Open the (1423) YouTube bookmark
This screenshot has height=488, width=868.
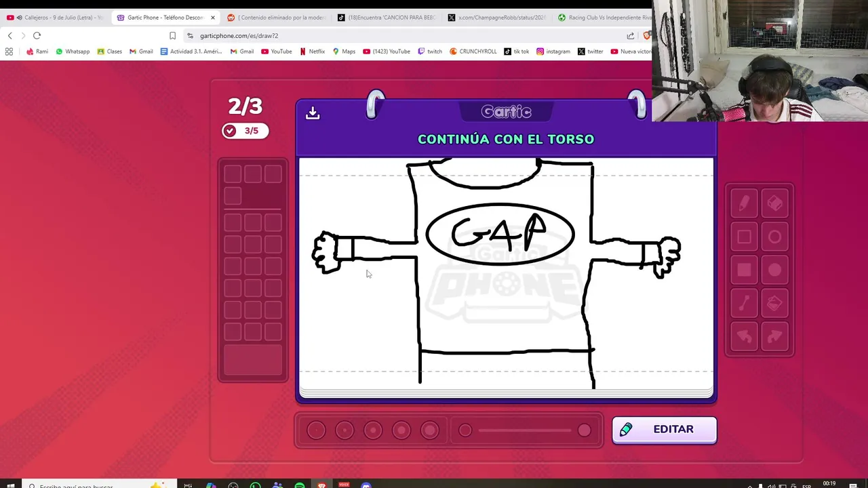387,52
